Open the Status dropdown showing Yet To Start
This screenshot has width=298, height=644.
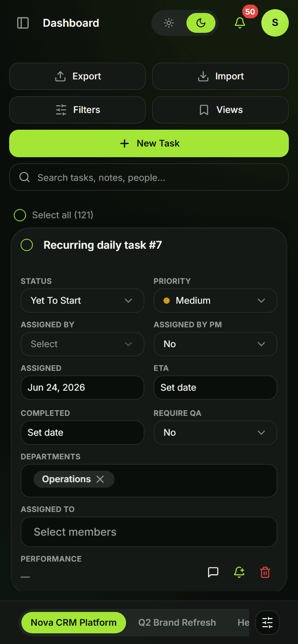83,301
